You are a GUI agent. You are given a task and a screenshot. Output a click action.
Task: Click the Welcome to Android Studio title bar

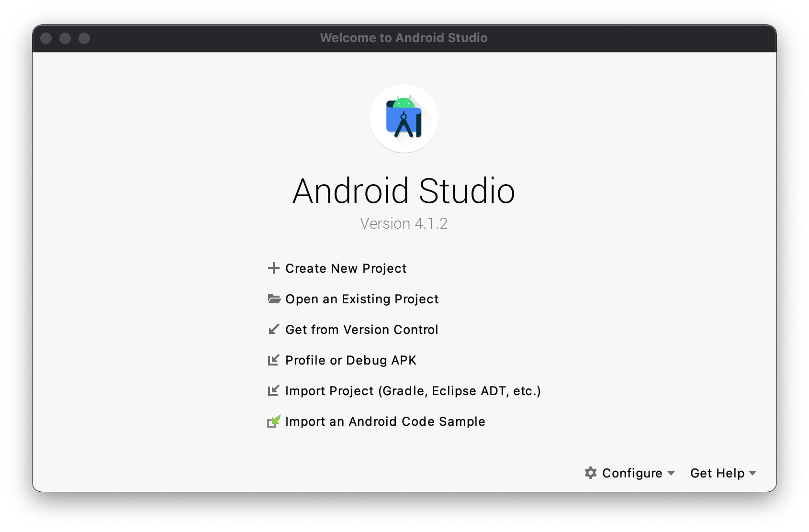(404, 38)
